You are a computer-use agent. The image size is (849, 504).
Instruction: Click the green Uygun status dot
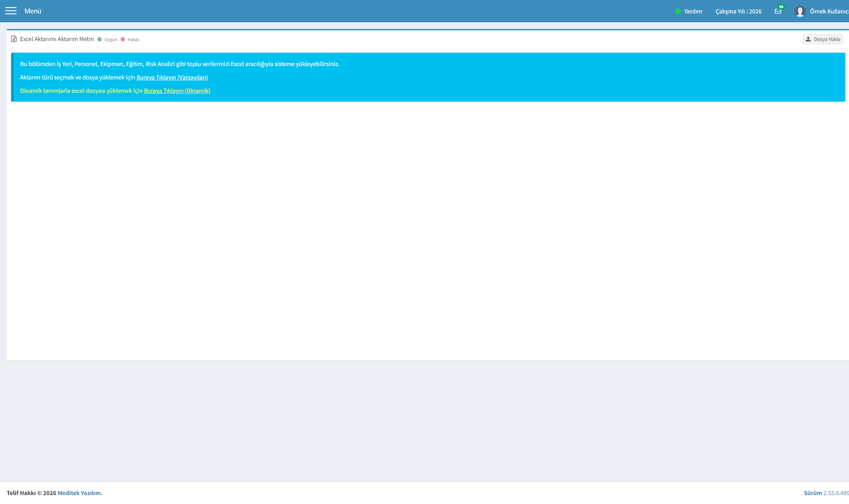(x=99, y=39)
